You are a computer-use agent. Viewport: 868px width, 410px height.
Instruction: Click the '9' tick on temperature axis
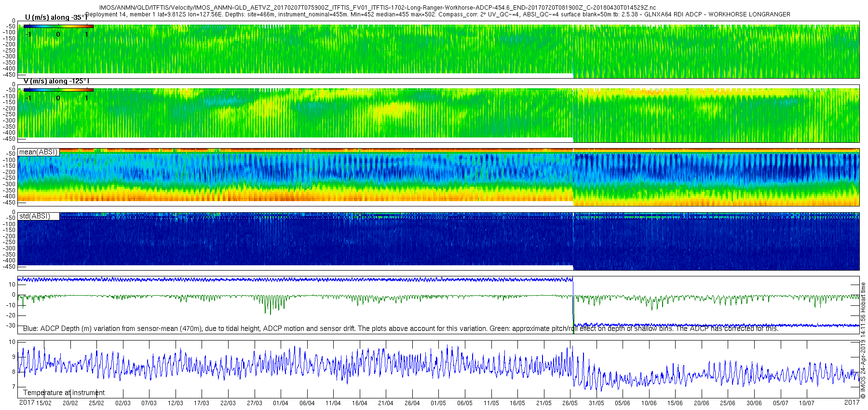click(14, 357)
